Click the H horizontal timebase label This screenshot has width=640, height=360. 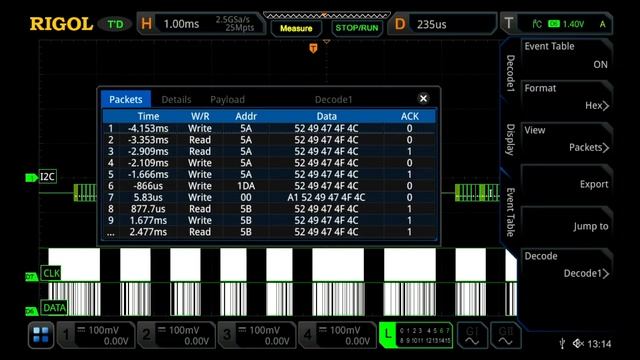point(147,24)
